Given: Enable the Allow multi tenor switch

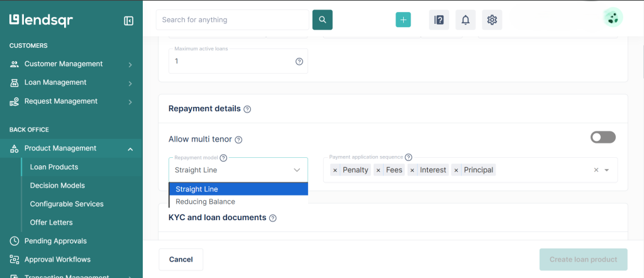Looking at the screenshot, I should (602, 137).
